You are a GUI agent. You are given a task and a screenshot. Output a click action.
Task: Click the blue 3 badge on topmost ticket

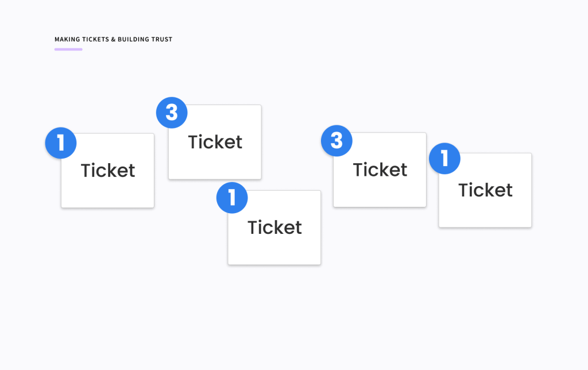click(x=172, y=113)
